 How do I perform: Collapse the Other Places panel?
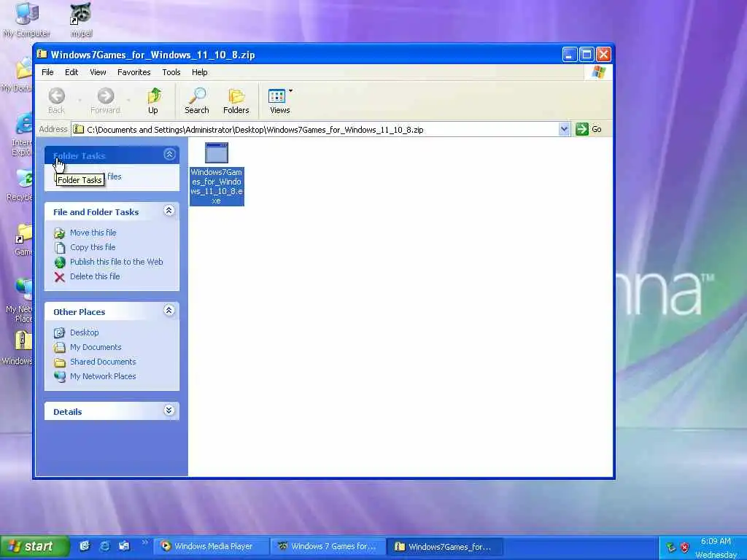(x=169, y=311)
